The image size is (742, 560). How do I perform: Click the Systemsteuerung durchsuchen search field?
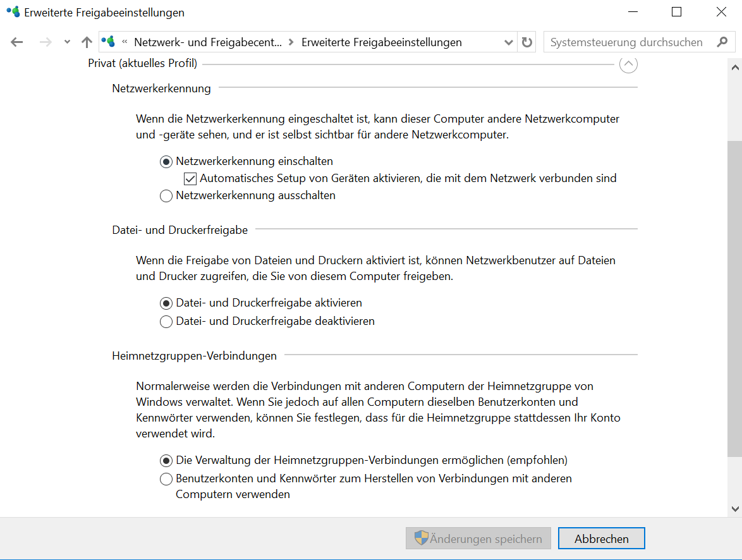[x=640, y=42]
